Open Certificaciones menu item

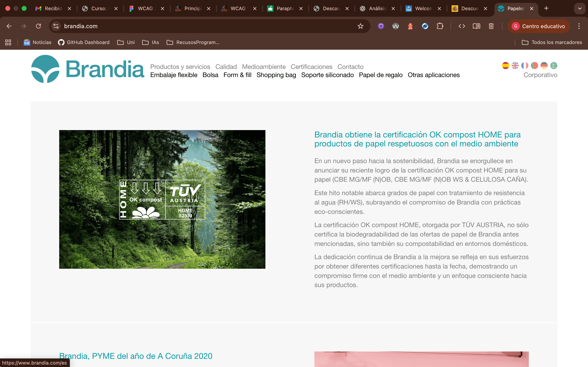click(311, 67)
